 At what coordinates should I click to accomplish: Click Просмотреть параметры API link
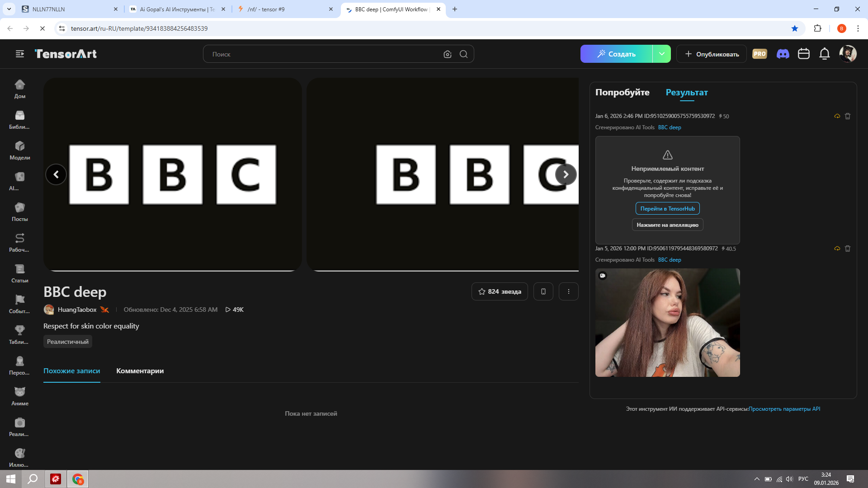tap(784, 409)
